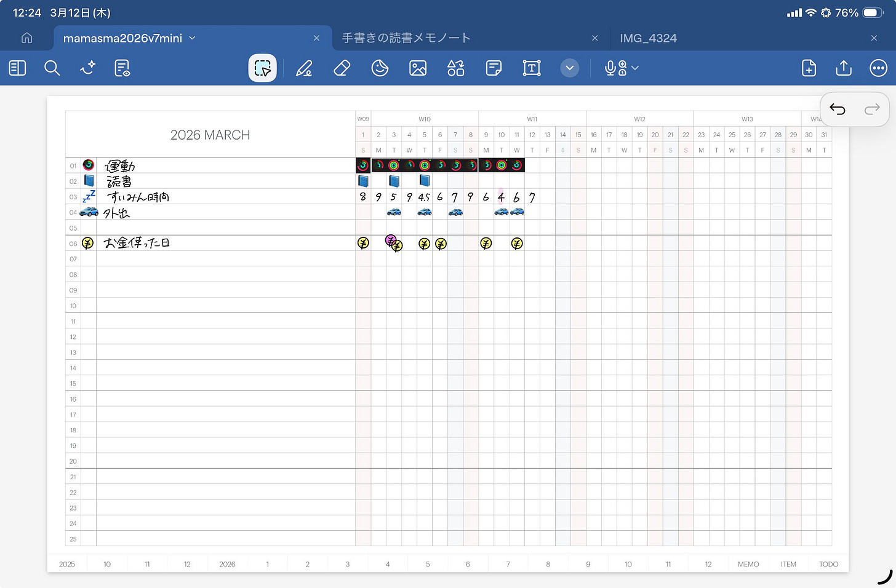
Task: Go to month 3 in bottom navigation
Action: 348,564
